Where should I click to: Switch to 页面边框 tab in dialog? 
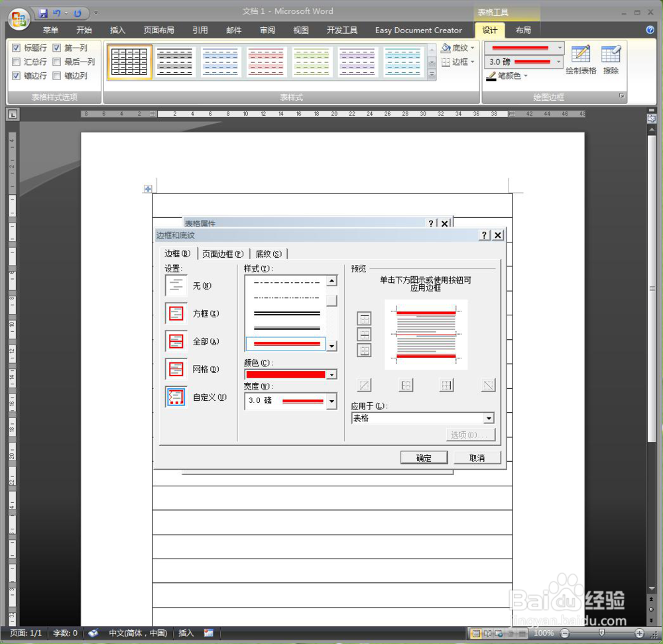(x=223, y=254)
